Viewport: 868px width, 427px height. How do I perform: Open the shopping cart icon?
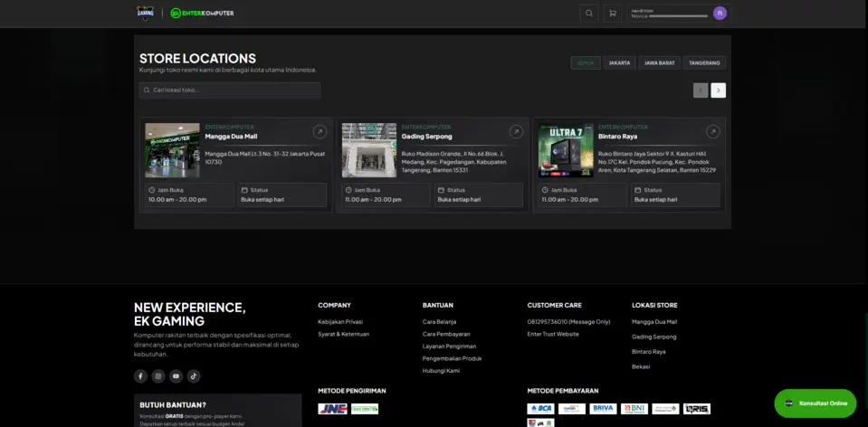click(x=612, y=14)
